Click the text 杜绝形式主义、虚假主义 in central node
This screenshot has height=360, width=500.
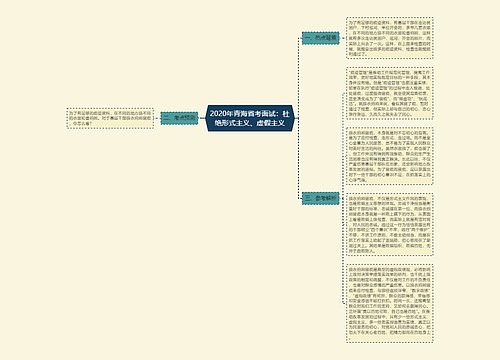coord(250,123)
